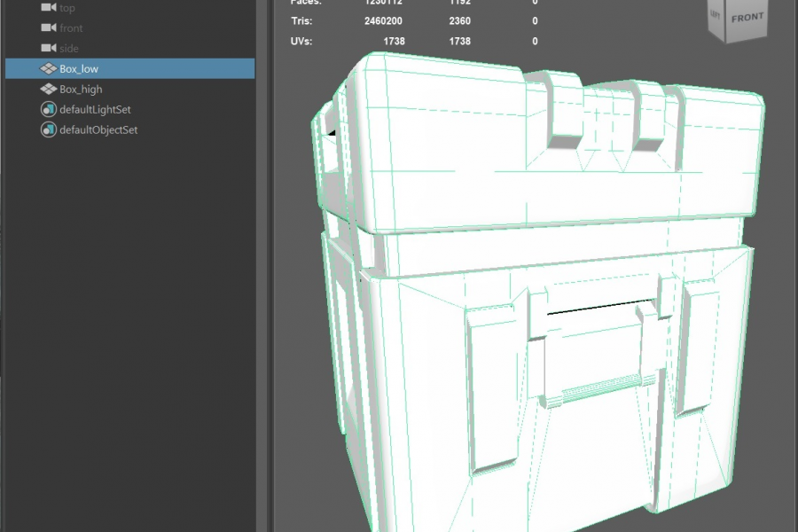Screen dimensions: 798x532
Task: Click the LEFT face of the view cube
Action: (716, 16)
